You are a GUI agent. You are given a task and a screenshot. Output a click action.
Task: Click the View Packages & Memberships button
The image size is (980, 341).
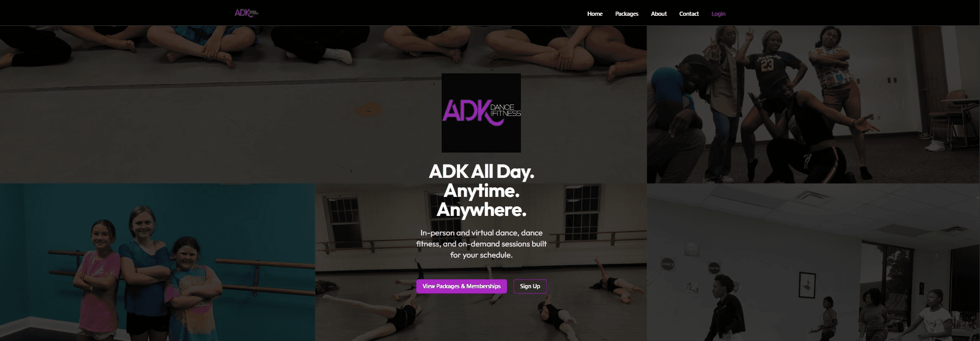click(461, 286)
